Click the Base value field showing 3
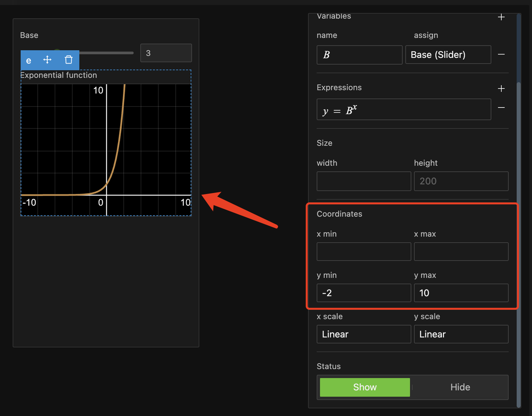Viewport: 532px width, 416px height. tap(166, 53)
